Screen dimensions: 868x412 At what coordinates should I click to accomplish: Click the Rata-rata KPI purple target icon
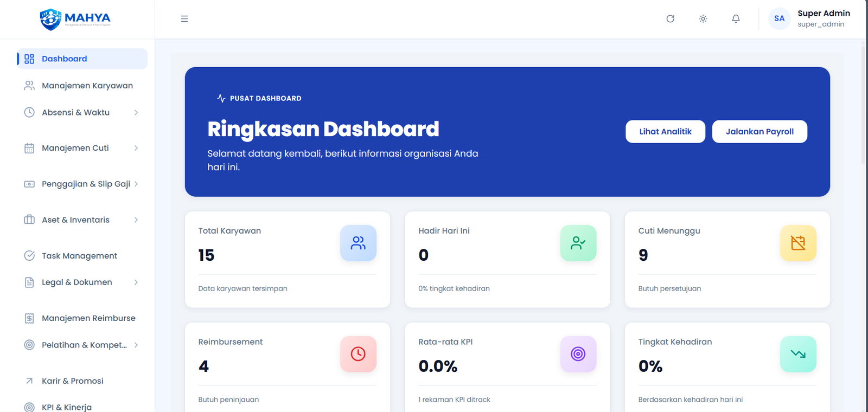[x=578, y=354]
